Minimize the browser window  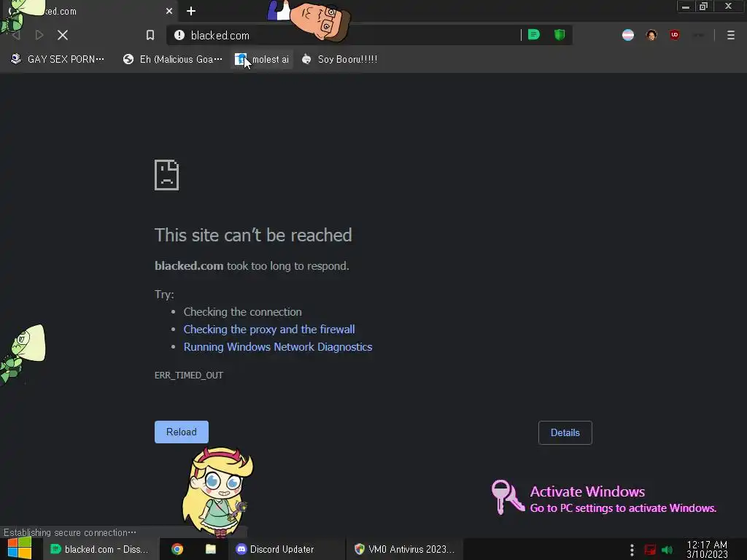coord(686,7)
